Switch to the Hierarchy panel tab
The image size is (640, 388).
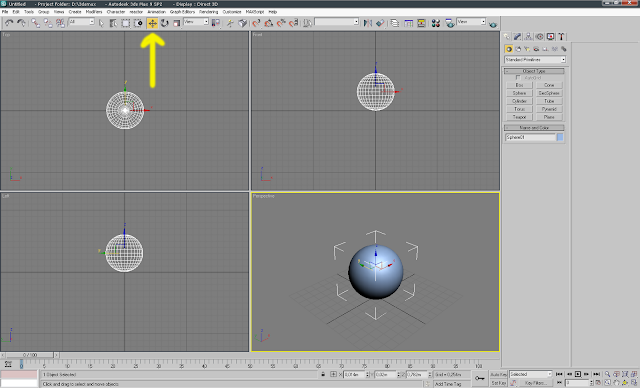tap(529, 37)
